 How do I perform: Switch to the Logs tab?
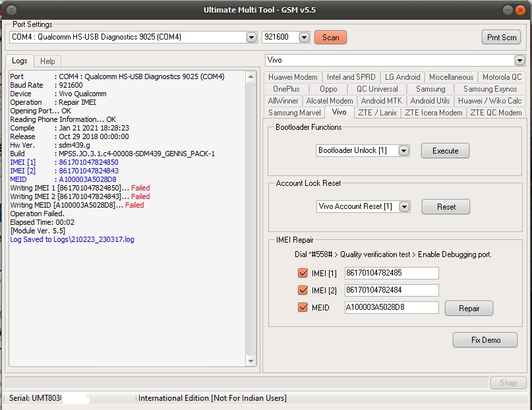point(19,61)
